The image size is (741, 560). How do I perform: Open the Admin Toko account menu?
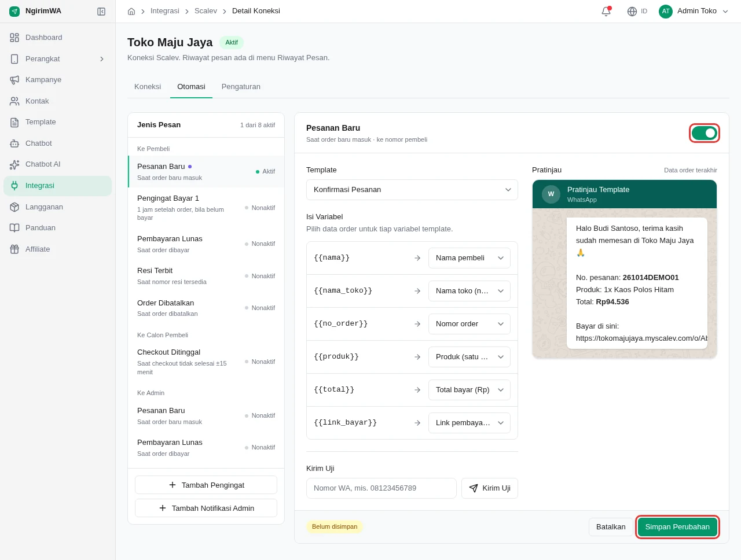694,12
